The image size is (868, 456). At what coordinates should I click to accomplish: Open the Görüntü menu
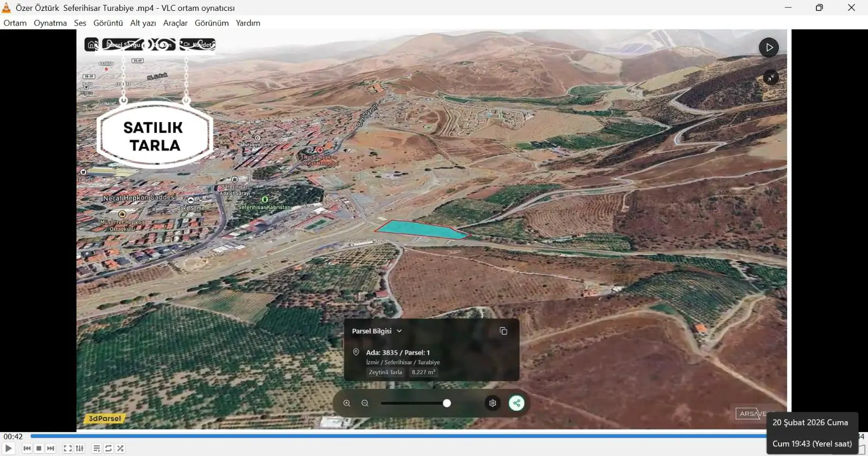pyautogui.click(x=108, y=23)
